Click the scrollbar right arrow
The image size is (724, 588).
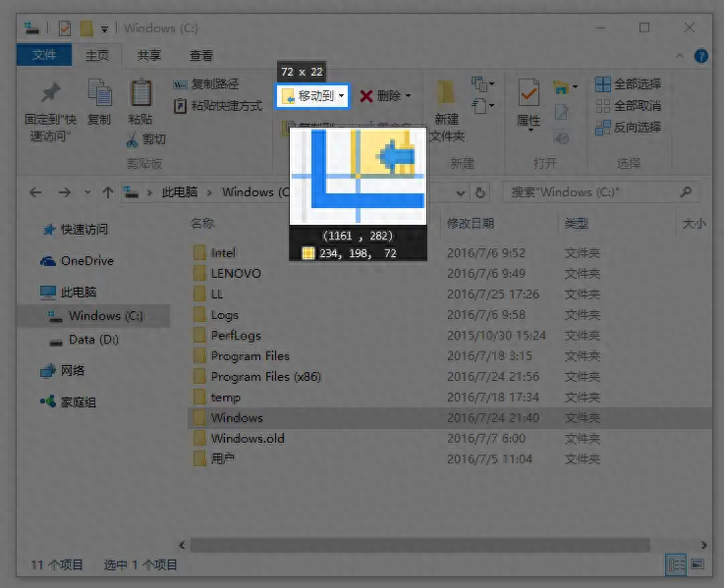tap(703, 545)
